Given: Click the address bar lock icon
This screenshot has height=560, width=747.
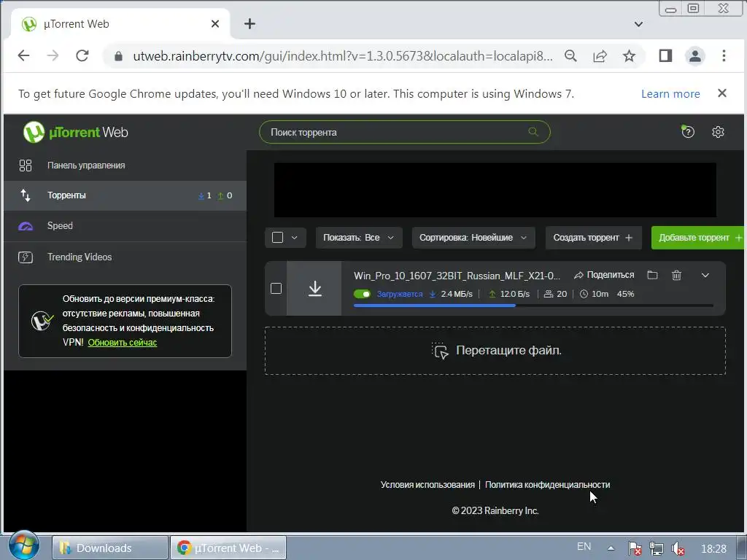Looking at the screenshot, I should pos(118,56).
